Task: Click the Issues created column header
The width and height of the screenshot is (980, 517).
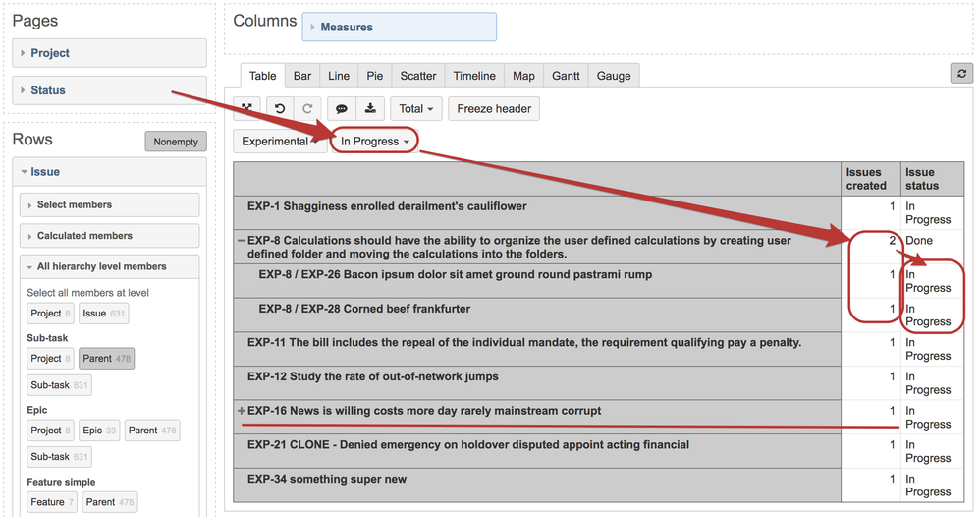Action: point(871,179)
